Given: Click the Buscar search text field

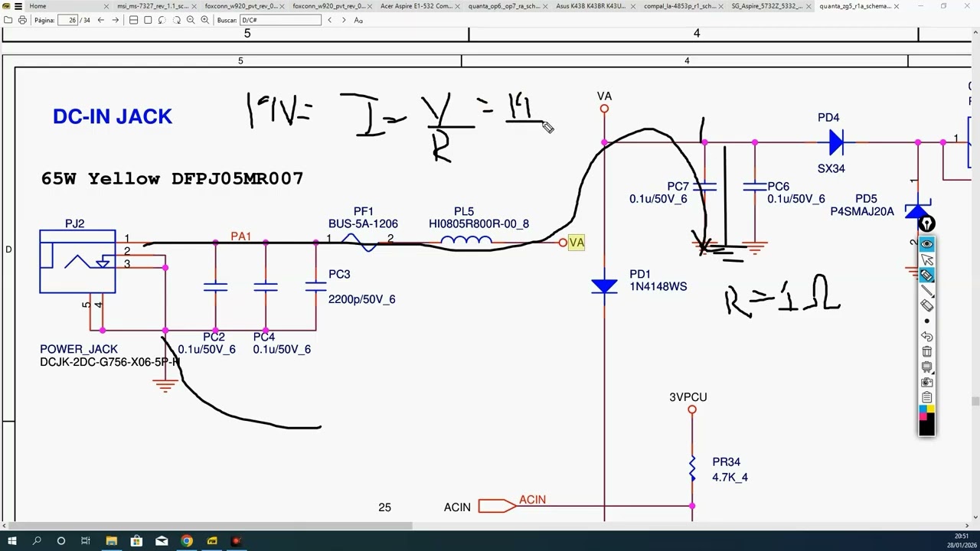Looking at the screenshot, I should pyautogui.click(x=280, y=20).
